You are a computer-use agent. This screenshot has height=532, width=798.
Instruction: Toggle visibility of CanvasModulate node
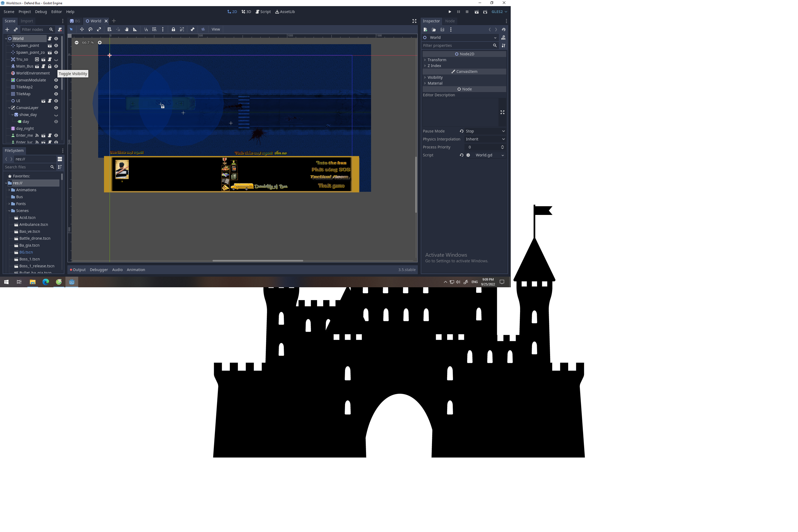pyautogui.click(x=56, y=80)
